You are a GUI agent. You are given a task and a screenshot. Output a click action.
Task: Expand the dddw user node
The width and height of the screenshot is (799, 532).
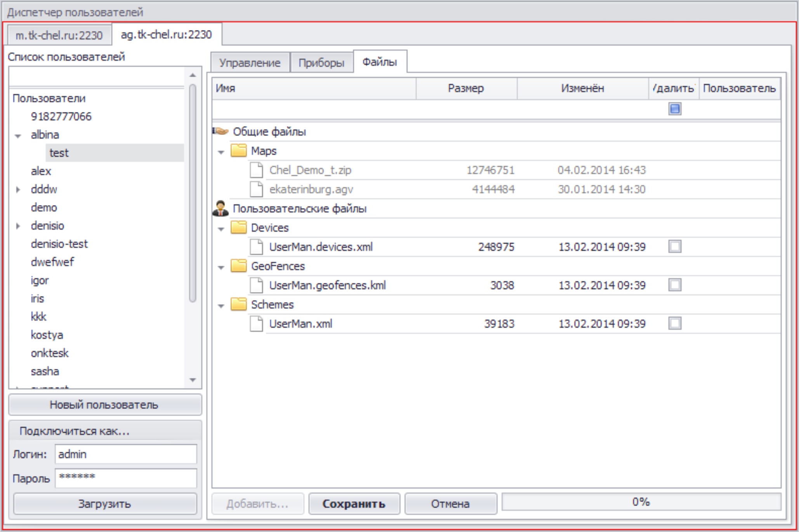(18, 190)
